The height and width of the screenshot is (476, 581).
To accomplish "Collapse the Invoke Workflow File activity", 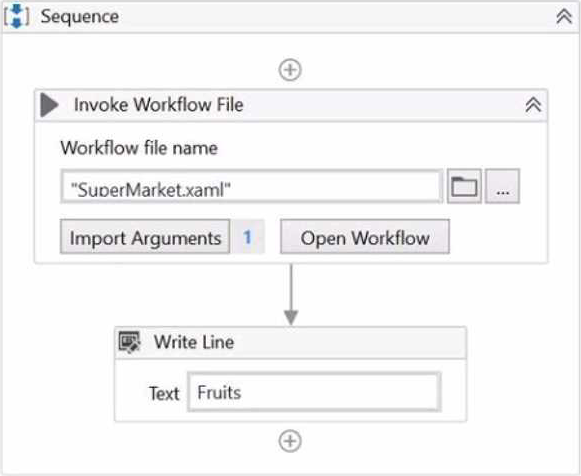I will click(x=533, y=105).
